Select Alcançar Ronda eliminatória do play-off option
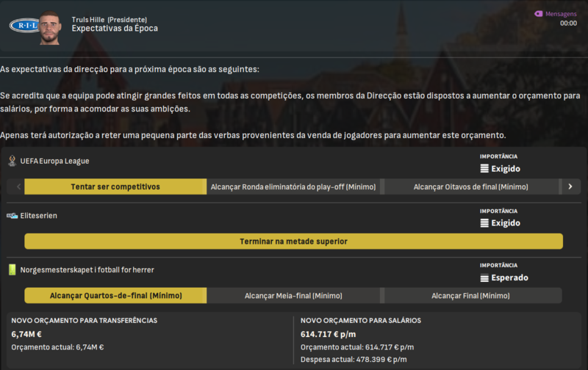 click(293, 186)
